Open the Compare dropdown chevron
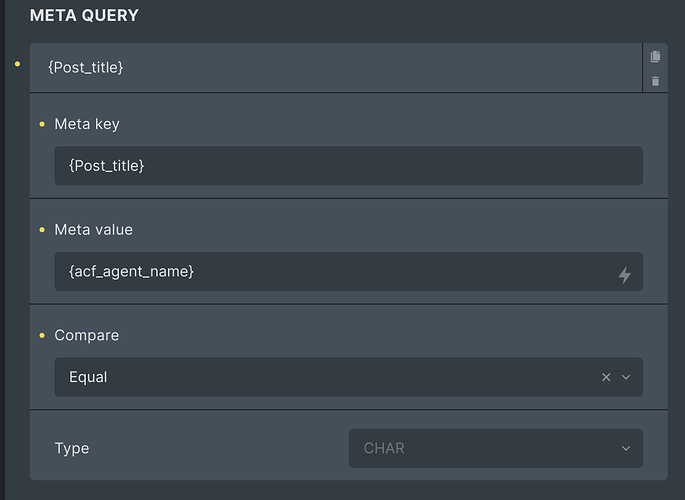Screen dimensions: 685x500 (x=626, y=377)
